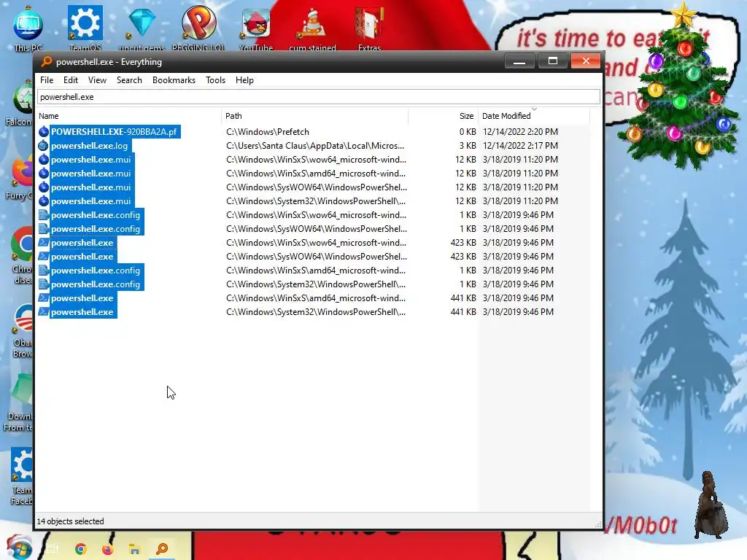Click icon of 441 KB powershell.exe in WinSxS

click(x=44, y=298)
